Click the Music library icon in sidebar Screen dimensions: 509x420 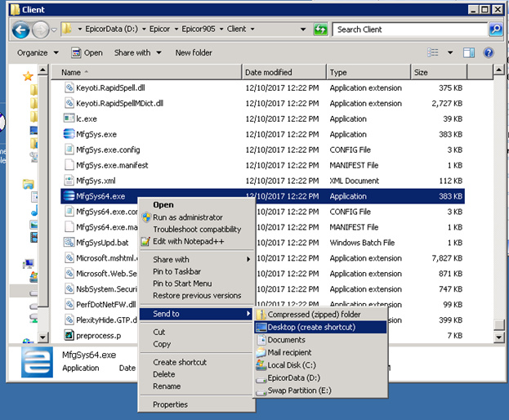click(x=34, y=210)
